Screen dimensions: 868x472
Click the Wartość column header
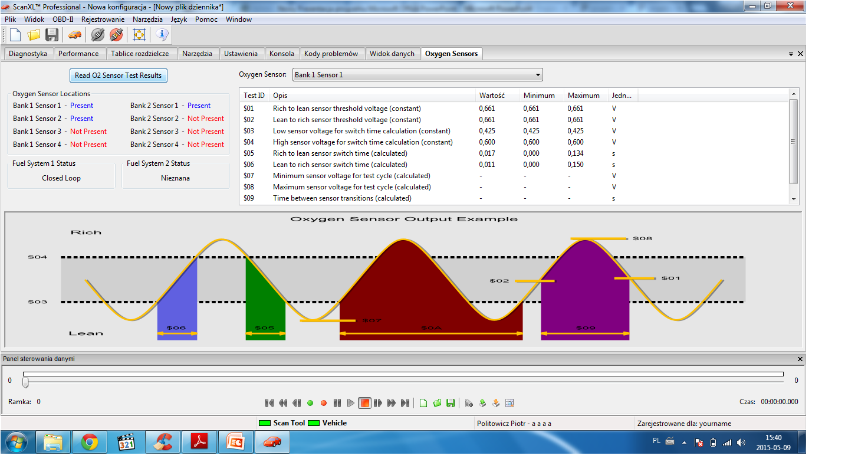(498, 96)
